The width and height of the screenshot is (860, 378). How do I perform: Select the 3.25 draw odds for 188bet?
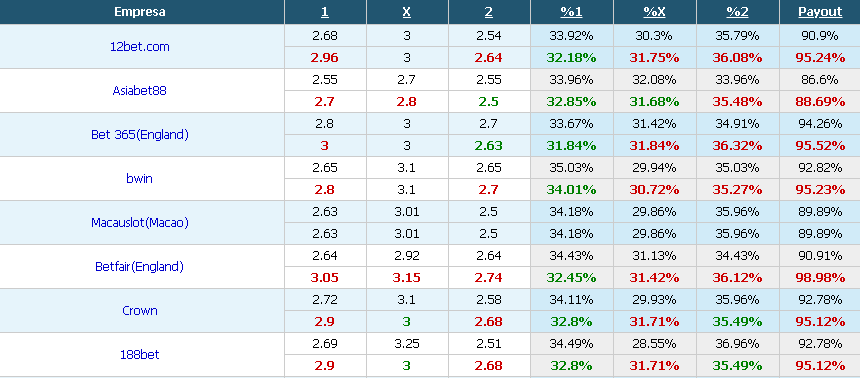[x=406, y=343]
